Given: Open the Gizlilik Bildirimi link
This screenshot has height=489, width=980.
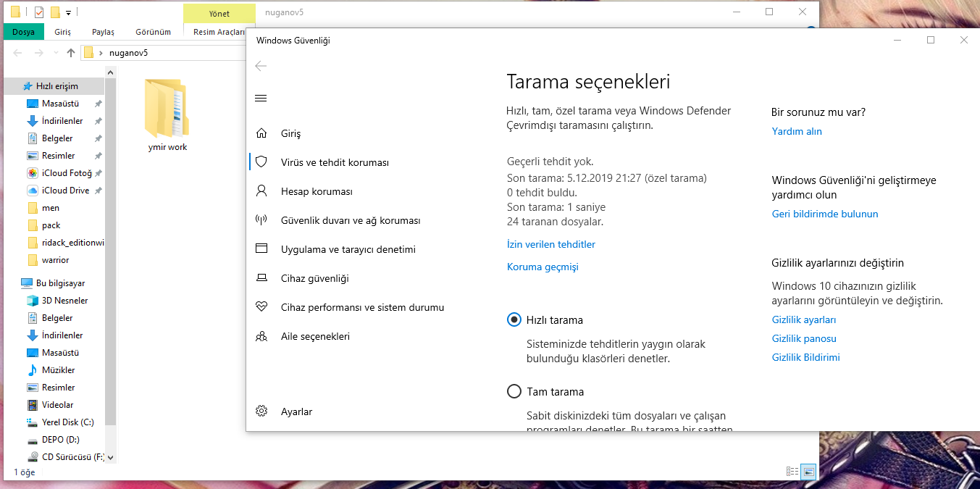Looking at the screenshot, I should point(806,357).
